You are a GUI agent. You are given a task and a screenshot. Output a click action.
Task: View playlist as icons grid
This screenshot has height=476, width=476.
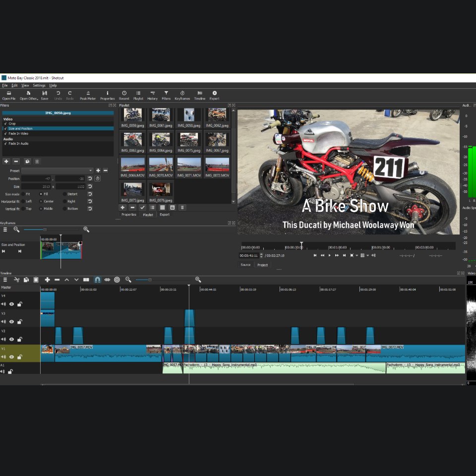pyautogui.click(x=163, y=207)
